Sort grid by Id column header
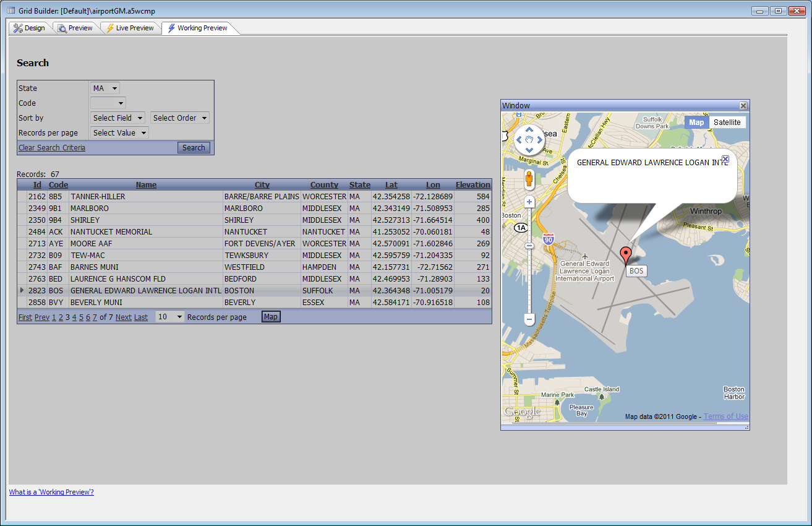The width and height of the screenshot is (812, 526). click(x=38, y=185)
